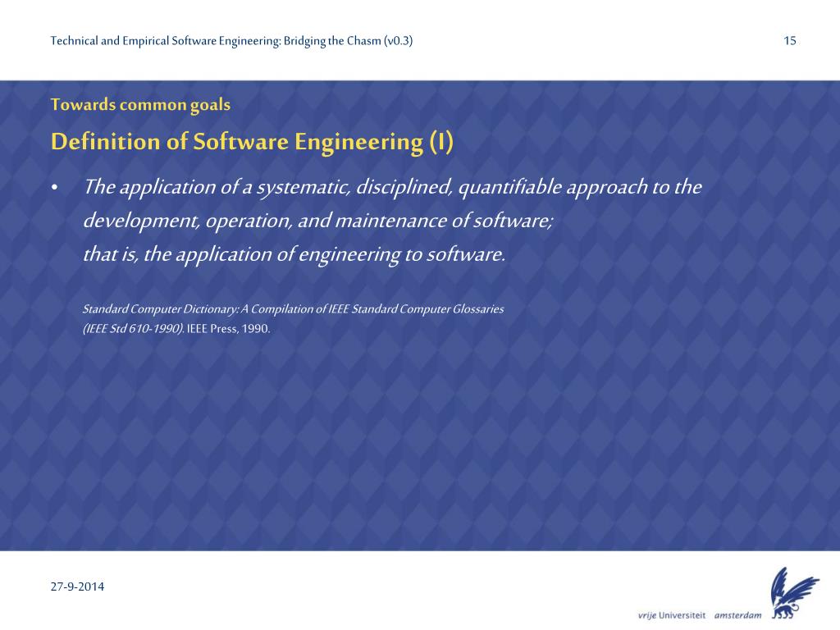Click the bullet point marker before the definition
This screenshot has height=630, width=840.
(x=55, y=188)
